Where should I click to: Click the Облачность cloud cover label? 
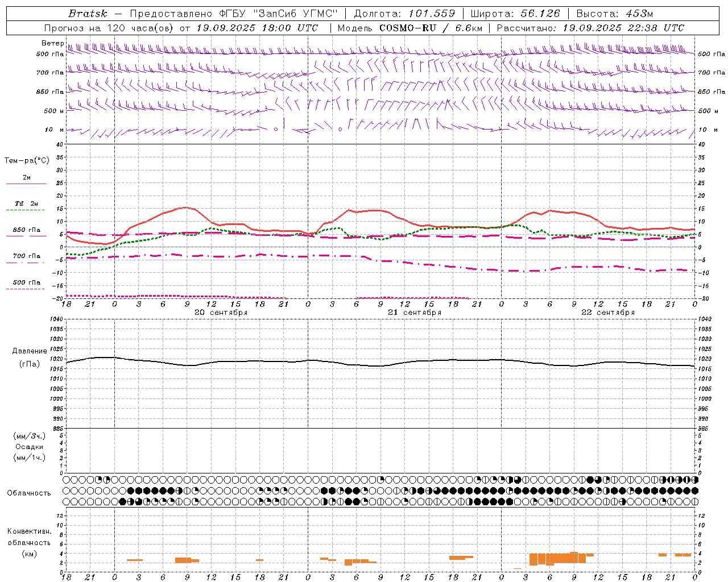click(29, 493)
